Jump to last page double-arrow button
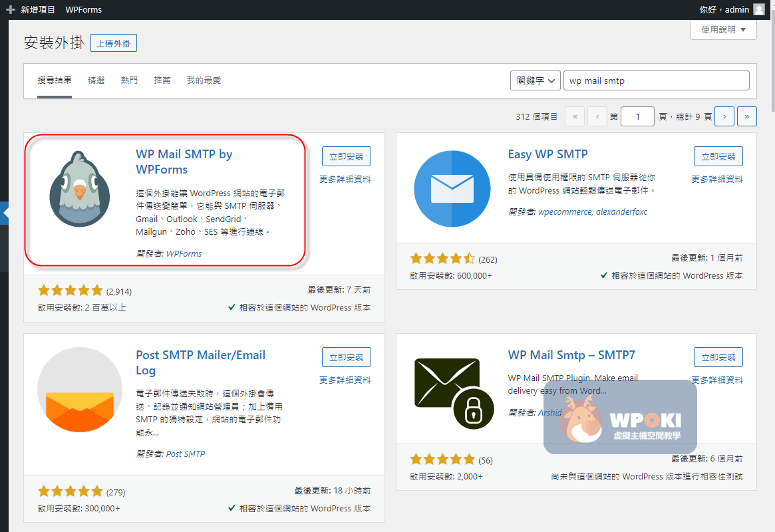775x532 pixels. pyautogui.click(x=747, y=116)
